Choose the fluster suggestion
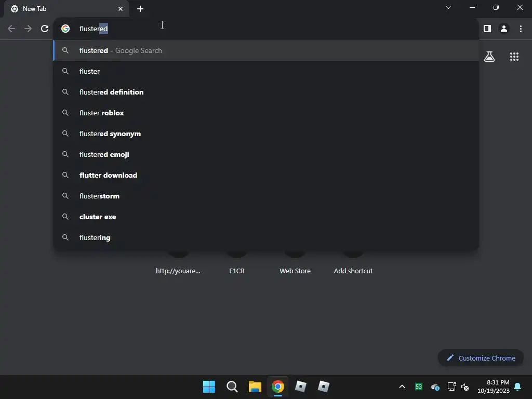 [267, 71]
